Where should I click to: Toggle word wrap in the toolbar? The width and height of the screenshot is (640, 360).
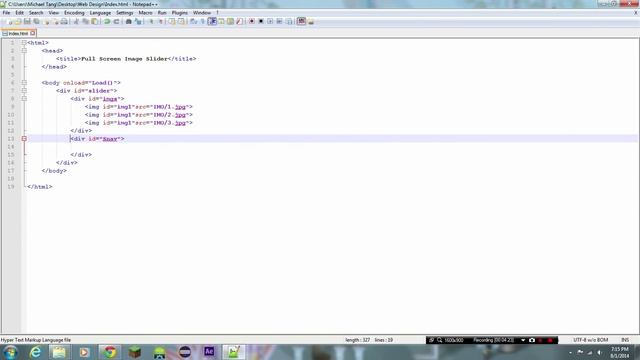193,21
